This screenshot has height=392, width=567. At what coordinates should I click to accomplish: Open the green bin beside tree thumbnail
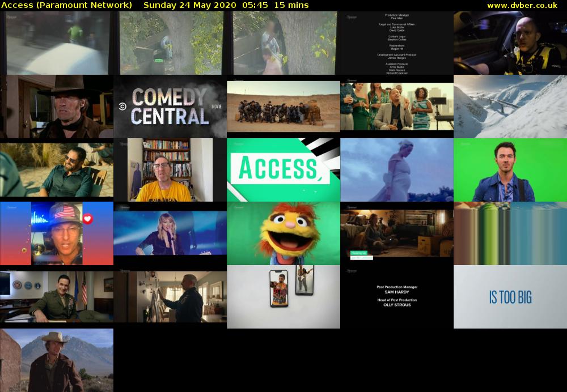click(x=170, y=43)
